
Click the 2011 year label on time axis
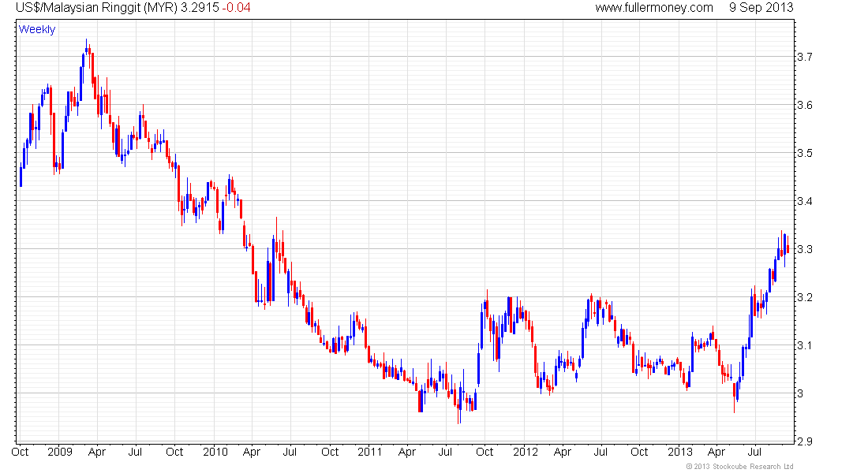(x=370, y=452)
